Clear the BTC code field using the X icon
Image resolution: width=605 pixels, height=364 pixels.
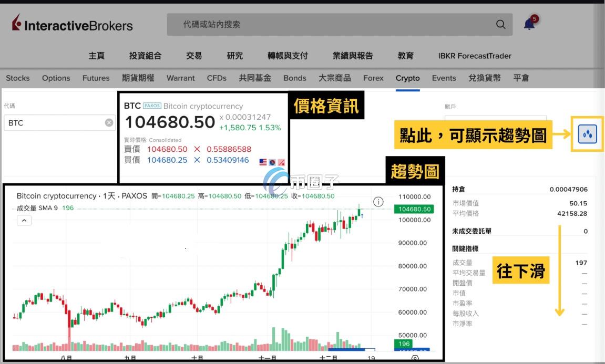(x=108, y=122)
